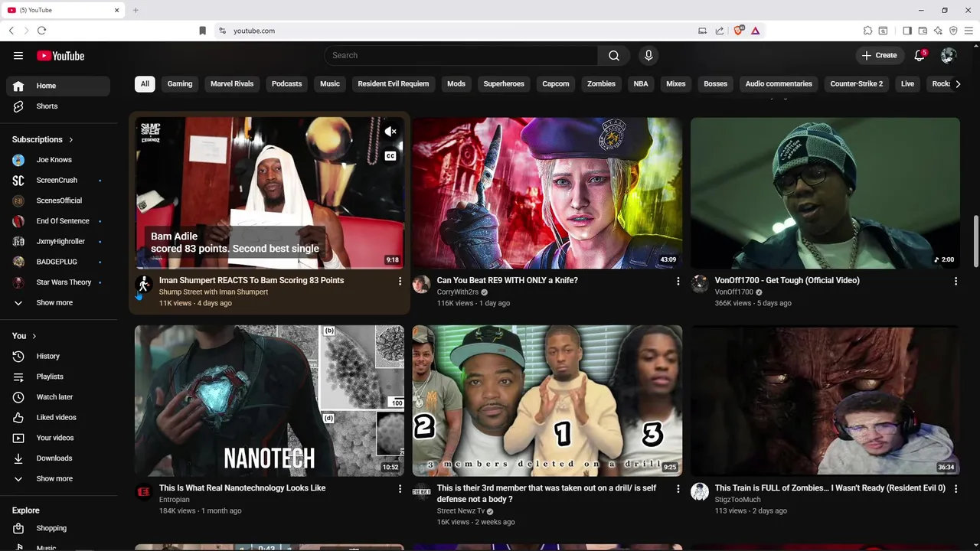Image resolution: width=980 pixels, height=551 pixels.
Task: Select the Podcasts filter chip
Action: (287, 84)
